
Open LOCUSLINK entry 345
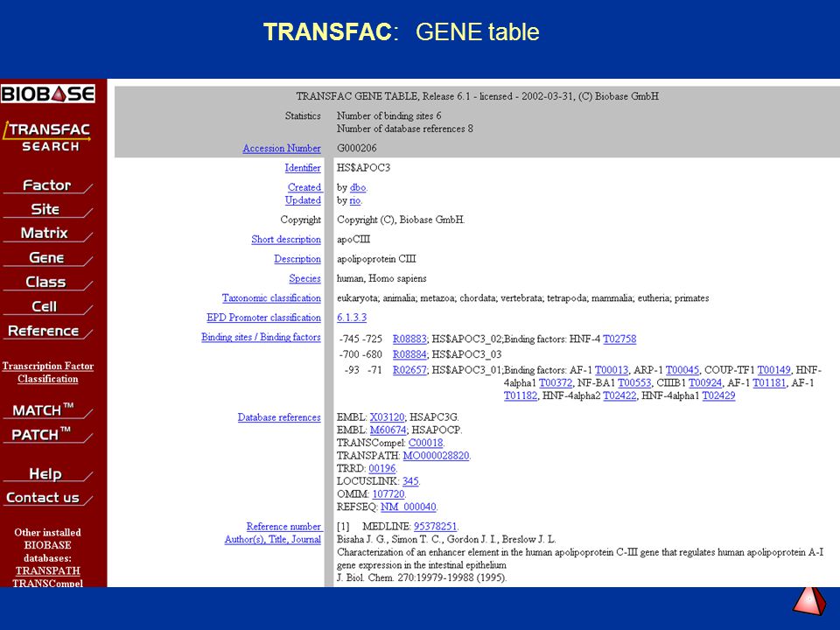point(410,481)
